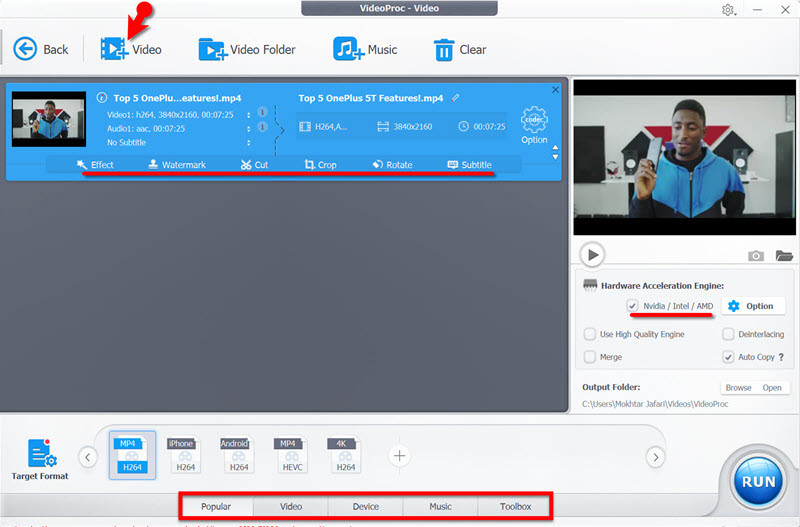Click output file name Top 5 OnePlus 5T Features!.mp4
This screenshot has width=800, height=527.
click(371, 98)
